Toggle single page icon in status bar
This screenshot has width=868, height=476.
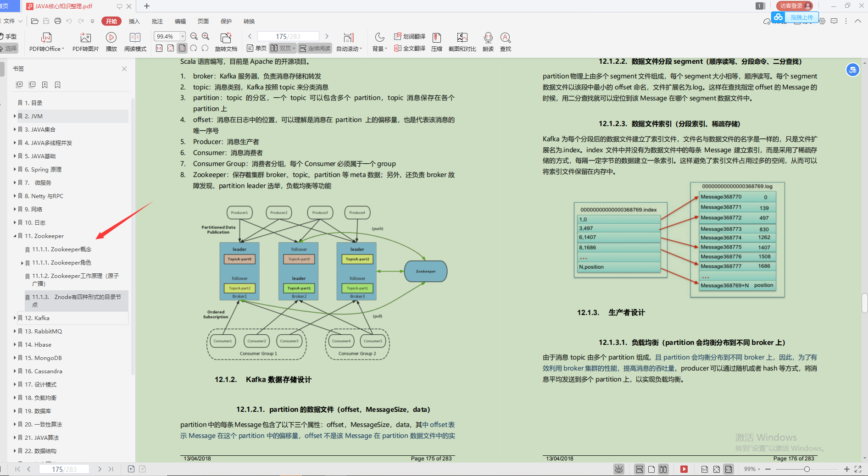(651, 469)
